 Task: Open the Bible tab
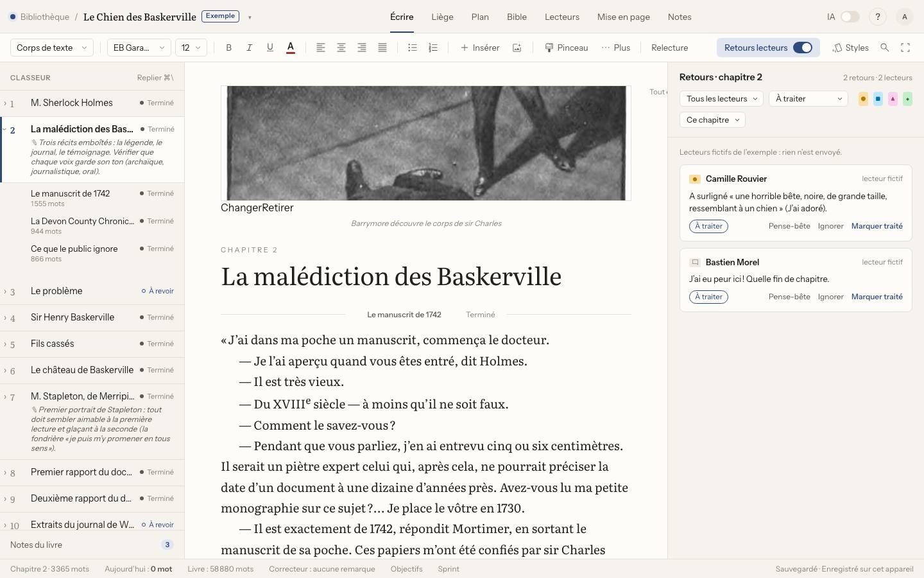coord(517,17)
